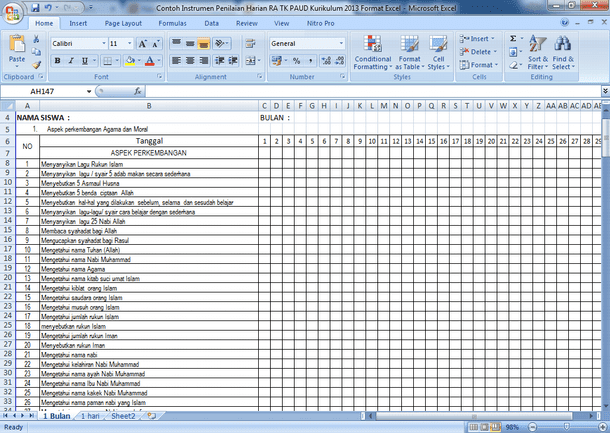Open the Orientation text rotation options
This screenshot has height=433, width=610.
pyautogui.click(x=222, y=44)
